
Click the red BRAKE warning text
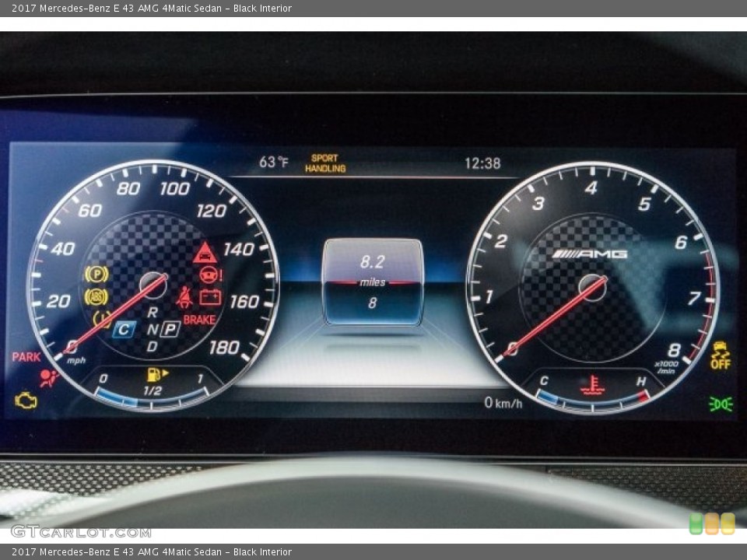click(200, 320)
